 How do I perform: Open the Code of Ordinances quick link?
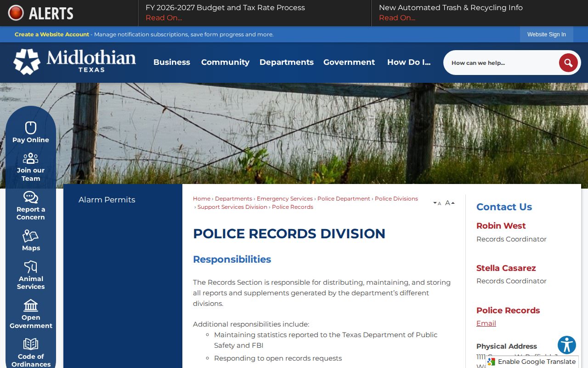[x=31, y=353]
